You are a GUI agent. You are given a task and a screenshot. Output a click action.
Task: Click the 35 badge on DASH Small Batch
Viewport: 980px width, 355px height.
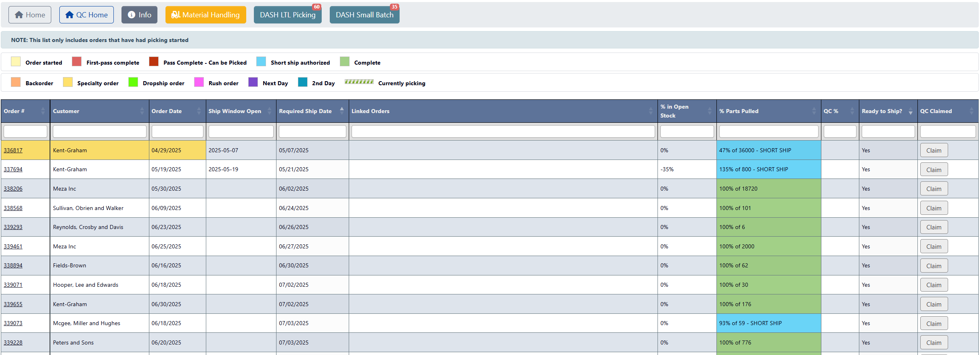pos(394,7)
